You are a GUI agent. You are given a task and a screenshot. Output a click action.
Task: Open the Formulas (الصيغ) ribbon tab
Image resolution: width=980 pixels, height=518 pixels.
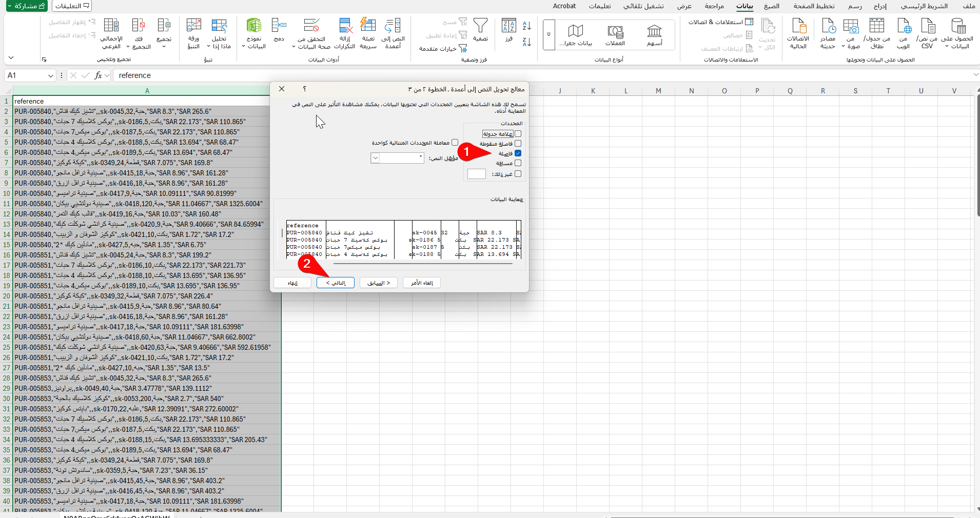(771, 6)
